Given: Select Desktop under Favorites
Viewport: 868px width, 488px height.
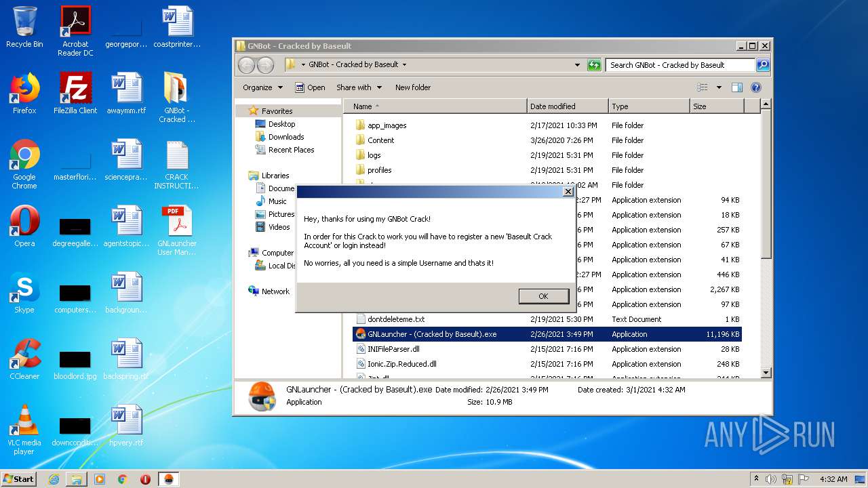Looking at the screenshot, I should 281,124.
